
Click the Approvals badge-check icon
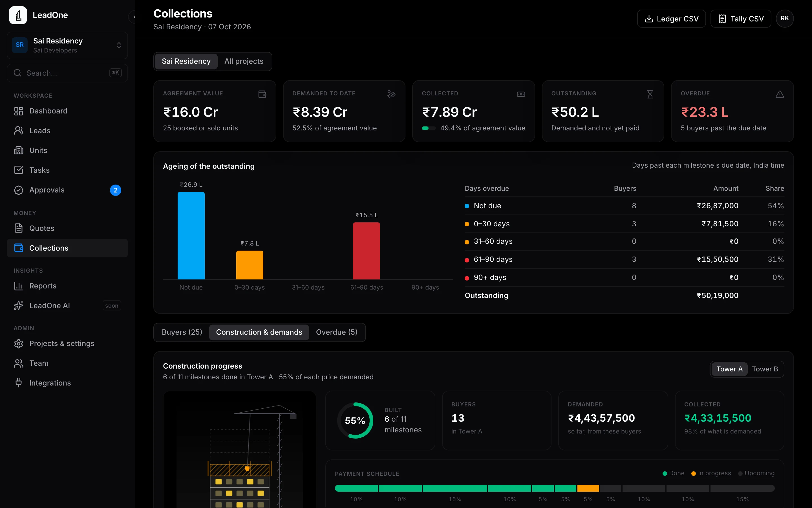click(18, 190)
